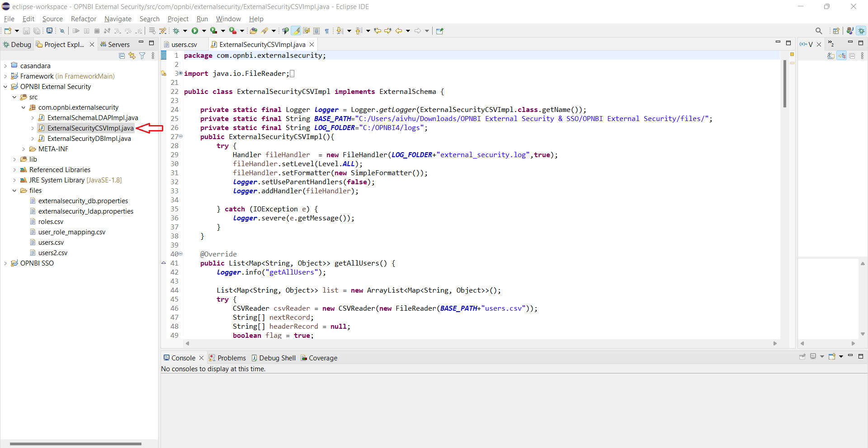The width and height of the screenshot is (868, 448).
Task: Click the Resume debug icon
Action: (76, 31)
